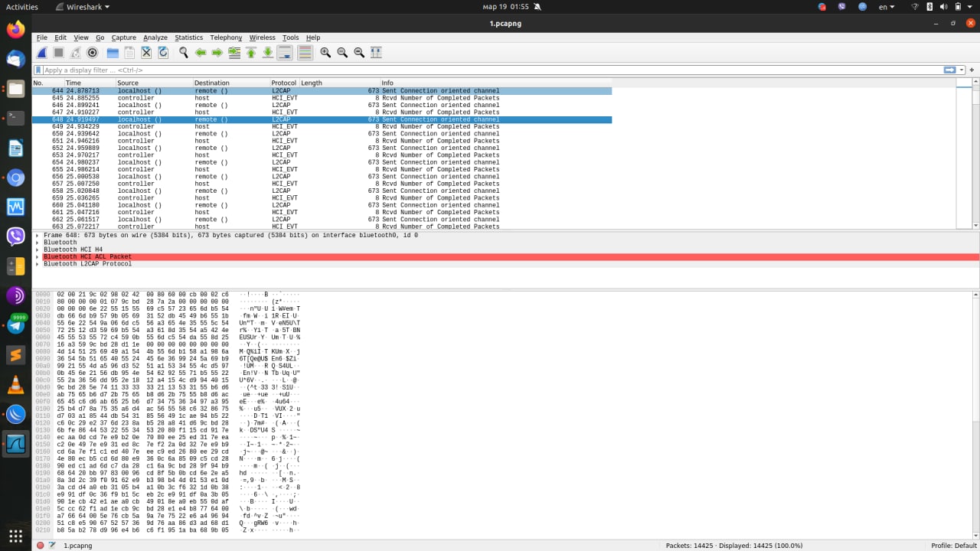Click resize columns to content icon

point(376,53)
